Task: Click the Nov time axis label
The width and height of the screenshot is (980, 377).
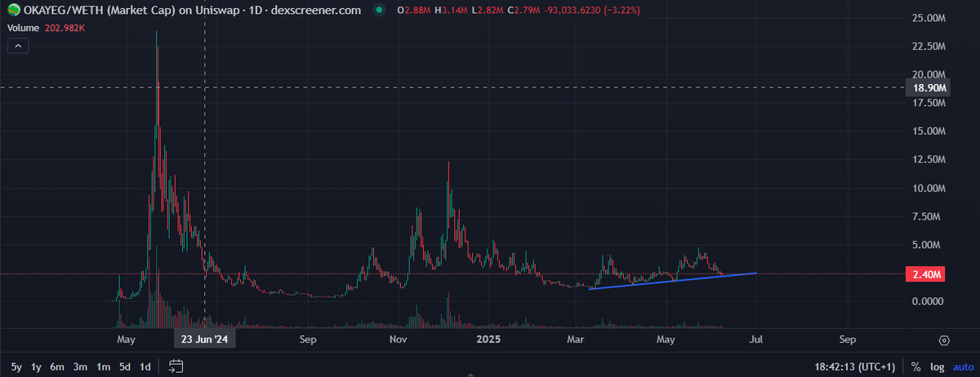Action: click(398, 339)
